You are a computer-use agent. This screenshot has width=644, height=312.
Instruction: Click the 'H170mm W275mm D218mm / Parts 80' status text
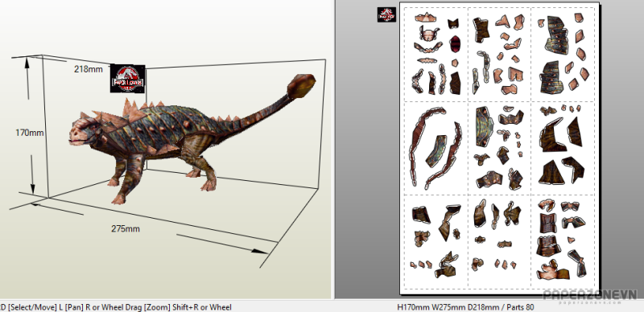click(466, 306)
